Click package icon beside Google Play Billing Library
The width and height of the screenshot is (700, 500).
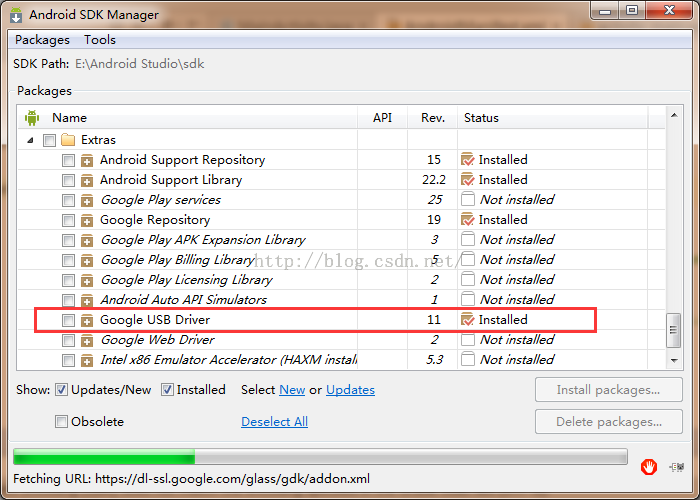[87, 260]
